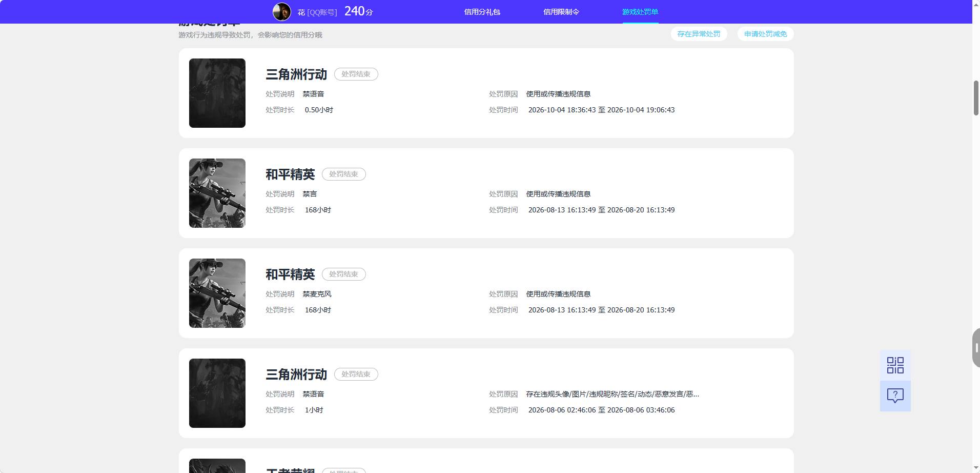This screenshot has width=980, height=473.
Task: Click the side panel handle at right edge
Action: coord(976,348)
